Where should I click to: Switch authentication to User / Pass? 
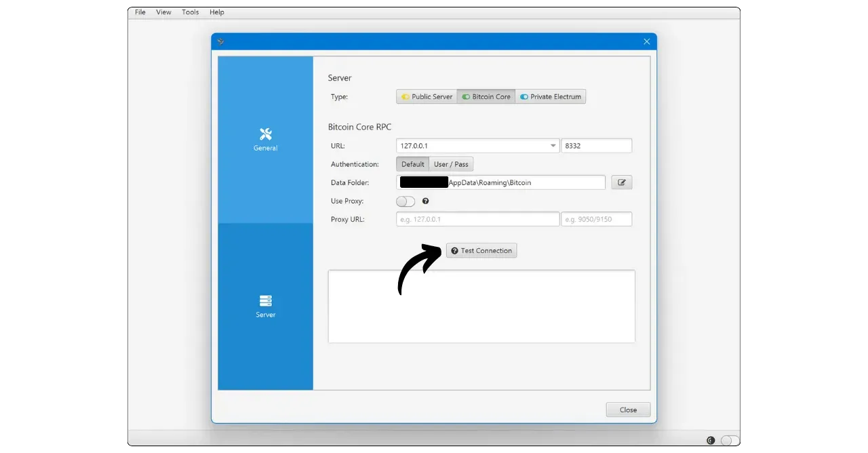point(451,164)
